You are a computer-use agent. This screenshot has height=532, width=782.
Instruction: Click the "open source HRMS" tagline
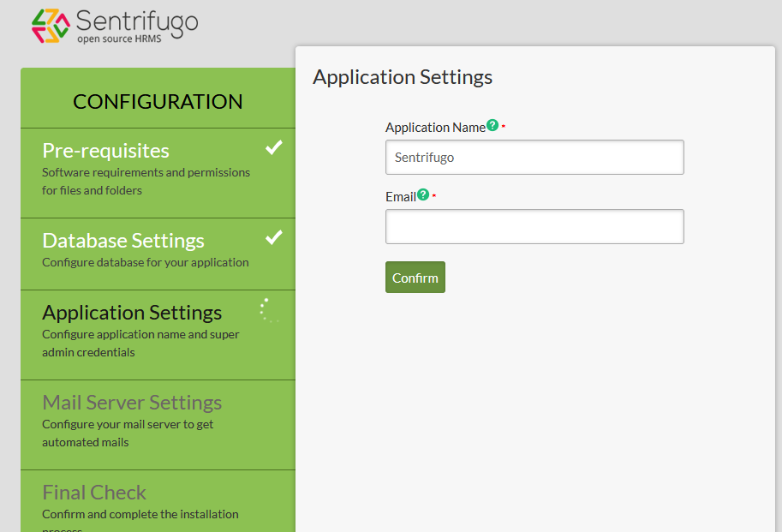[x=119, y=39]
